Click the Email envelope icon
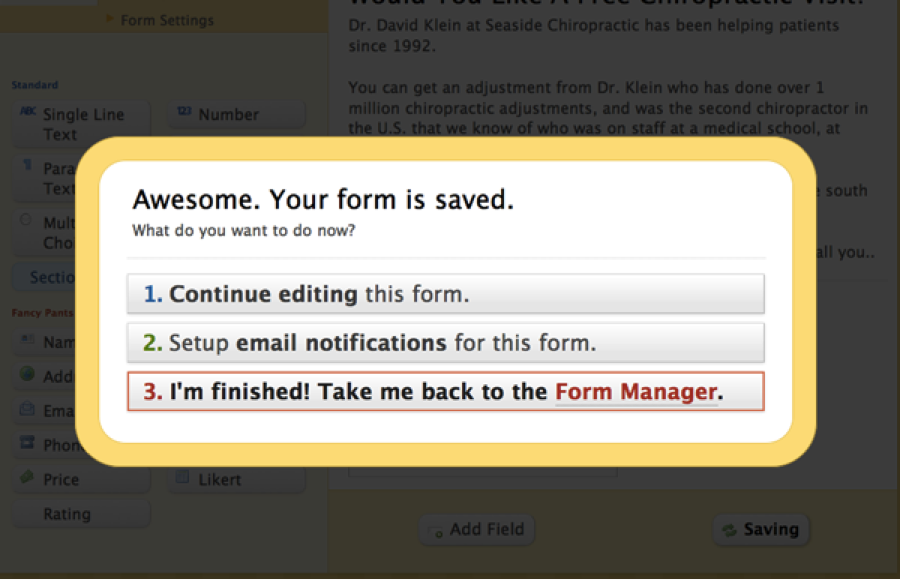 [28, 410]
